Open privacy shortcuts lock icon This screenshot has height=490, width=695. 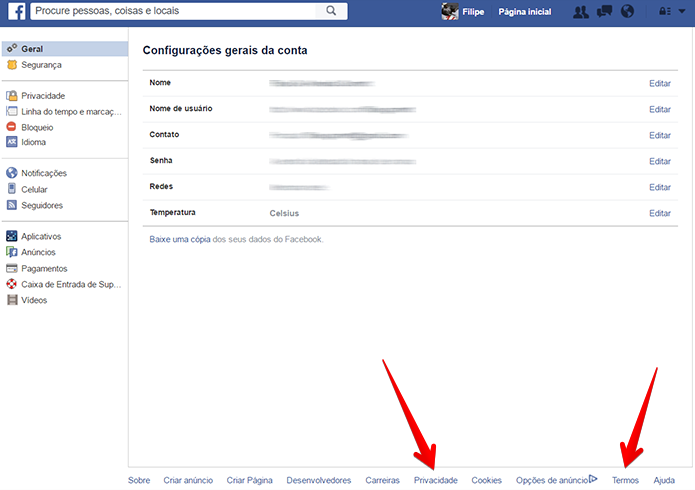(x=665, y=11)
